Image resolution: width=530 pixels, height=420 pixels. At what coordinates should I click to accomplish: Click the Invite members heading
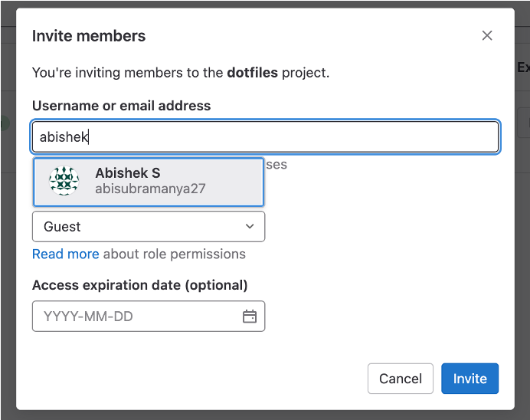click(x=89, y=36)
